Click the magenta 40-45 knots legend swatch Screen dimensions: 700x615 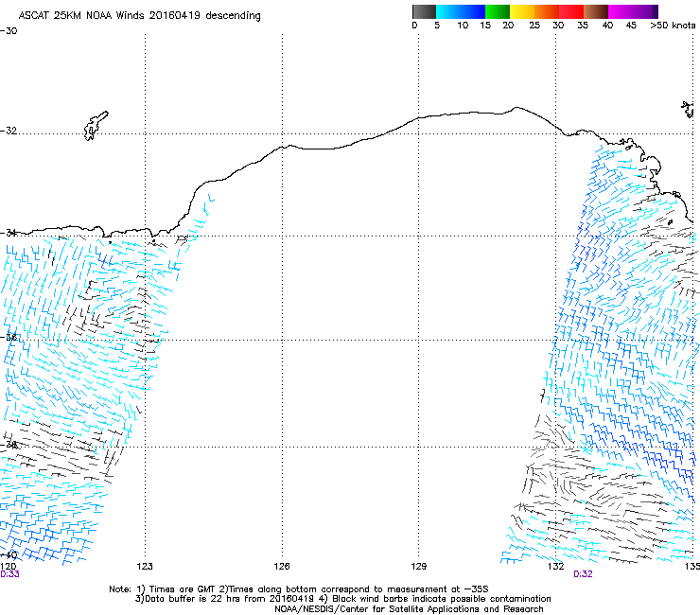[x=621, y=11]
